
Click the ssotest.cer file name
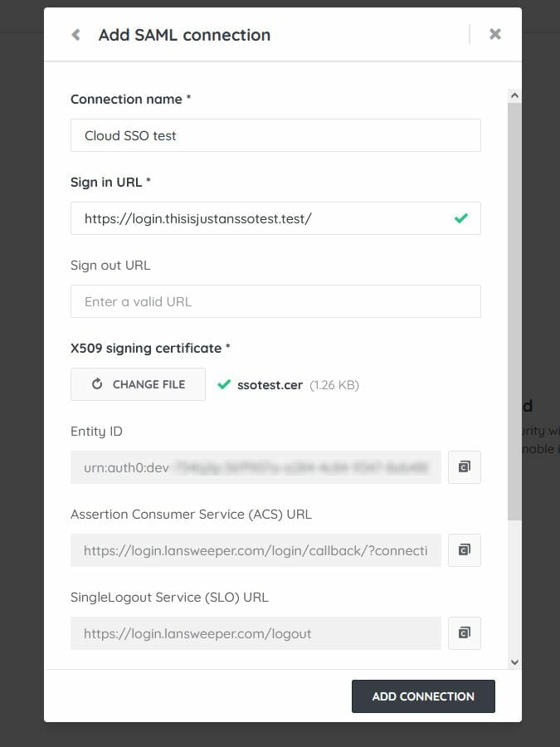point(270,385)
